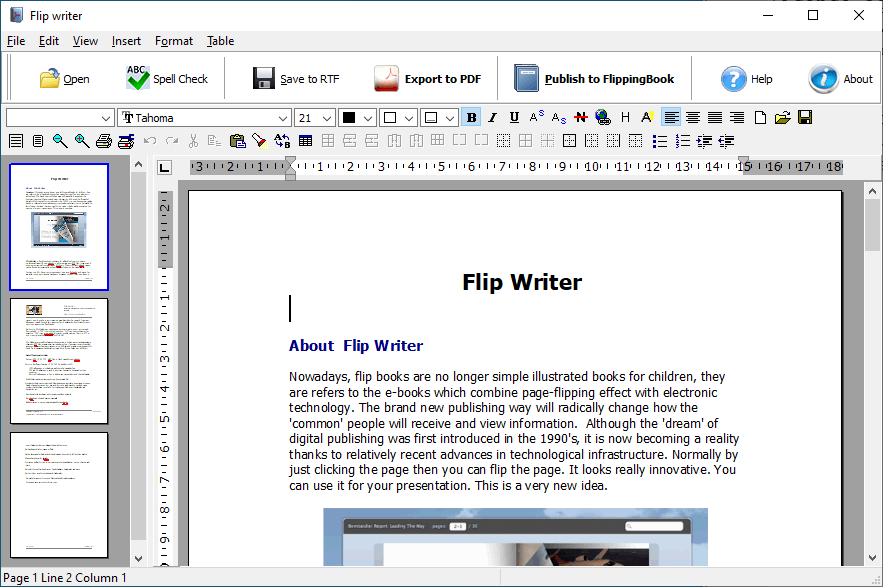The width and height of the screenshot is (883, 587).
Task: Click the About button
Action: 840,79
